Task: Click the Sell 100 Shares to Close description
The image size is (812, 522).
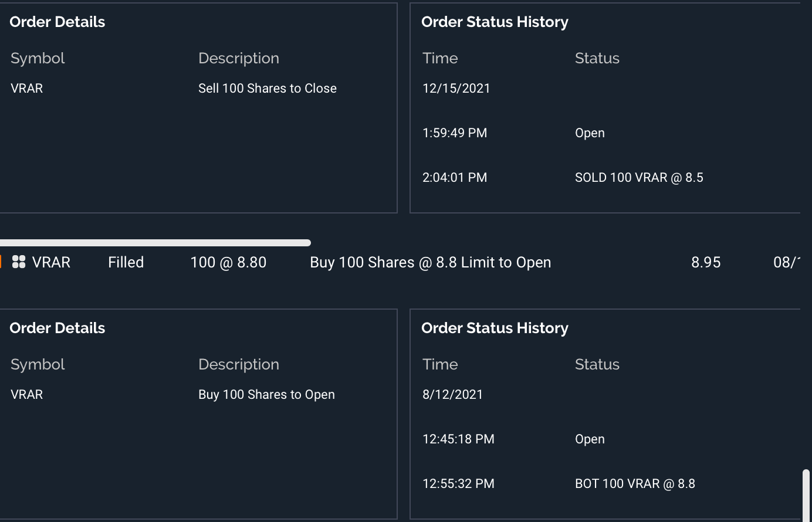Action: tap(268, 89)
